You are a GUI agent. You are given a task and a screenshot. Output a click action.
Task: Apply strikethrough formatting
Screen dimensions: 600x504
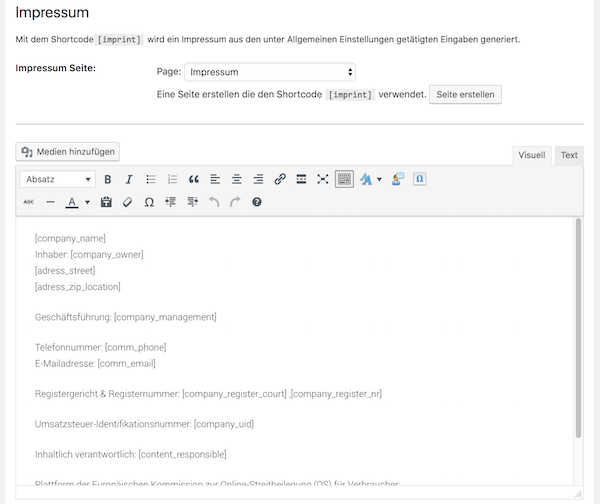point(29,202)
